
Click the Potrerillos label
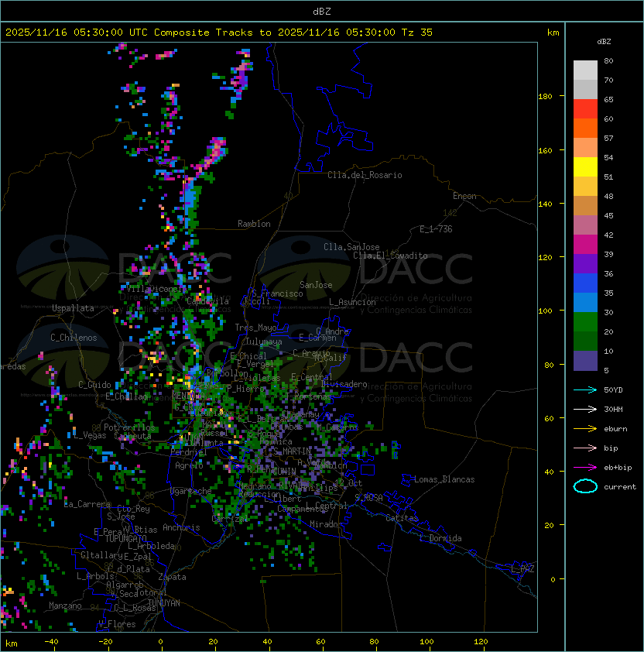[x=129, y=427]
